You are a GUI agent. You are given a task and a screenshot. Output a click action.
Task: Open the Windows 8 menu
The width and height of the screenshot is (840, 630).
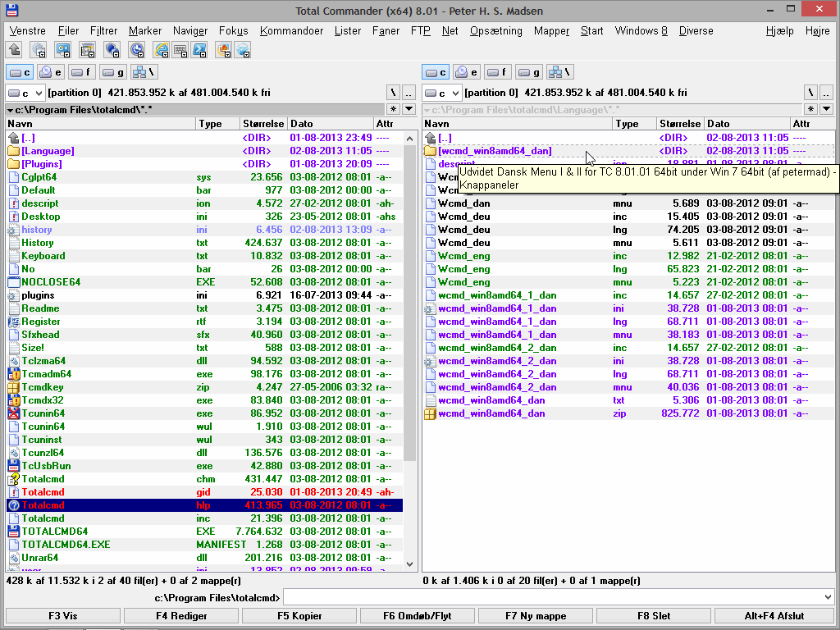coord(641,30)
